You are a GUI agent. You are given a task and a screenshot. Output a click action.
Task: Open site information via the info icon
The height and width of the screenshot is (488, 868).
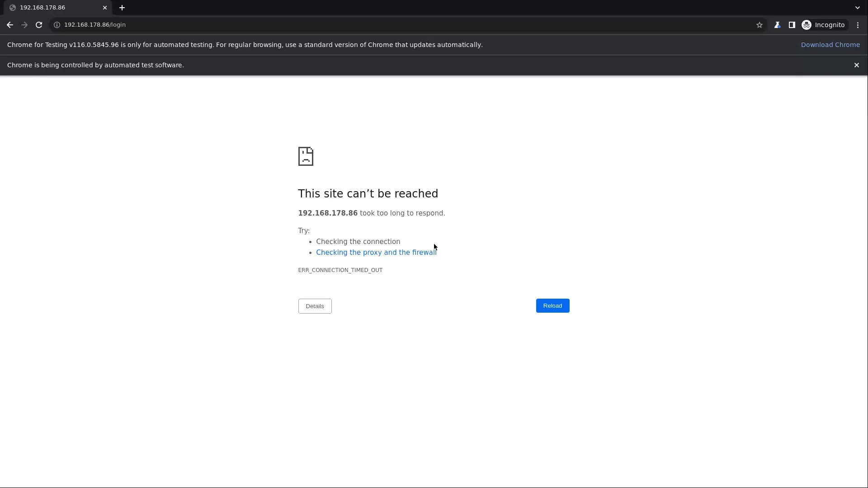(57, 25)
